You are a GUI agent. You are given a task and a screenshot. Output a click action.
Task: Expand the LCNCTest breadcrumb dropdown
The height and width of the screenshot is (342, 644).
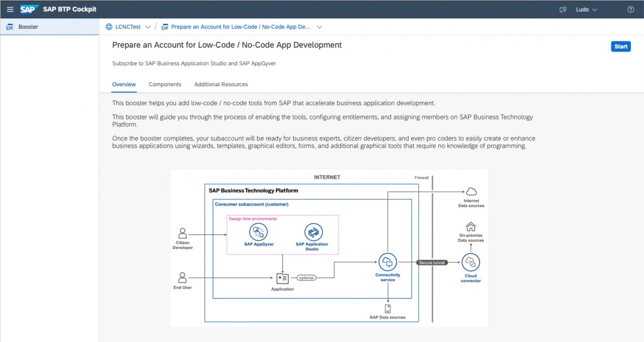tap(148, 27)
